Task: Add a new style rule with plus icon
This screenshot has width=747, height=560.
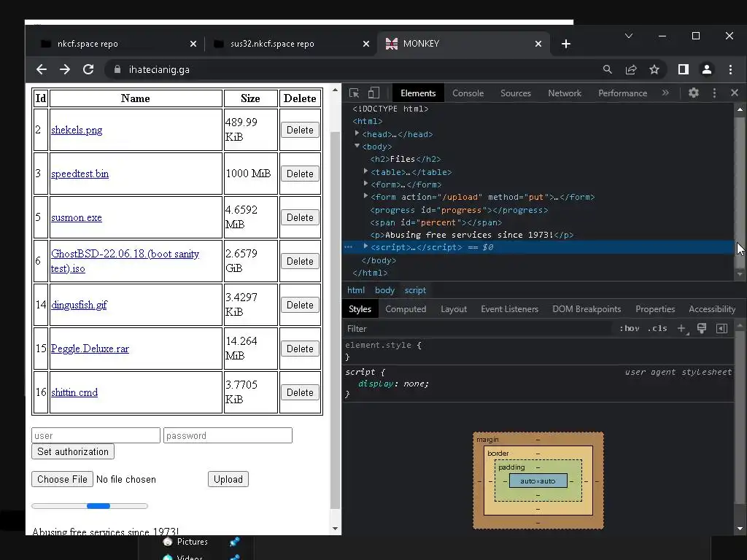Action: (x=682, y=328)
